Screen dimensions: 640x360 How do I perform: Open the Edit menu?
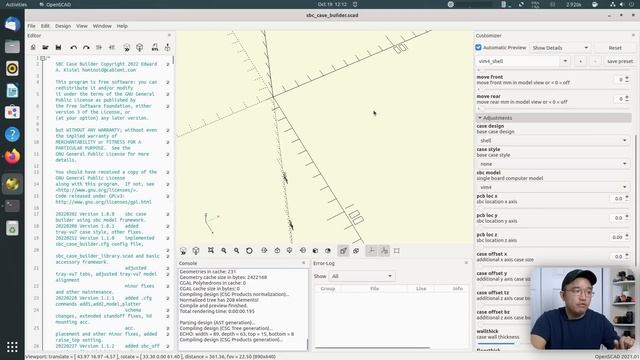tap(45, 26)
